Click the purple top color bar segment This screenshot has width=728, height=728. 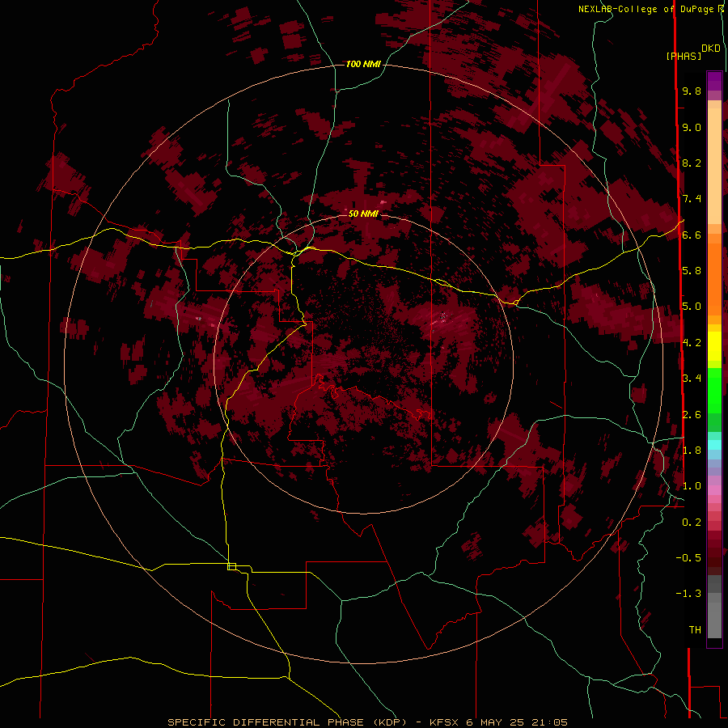click(714, 81)
